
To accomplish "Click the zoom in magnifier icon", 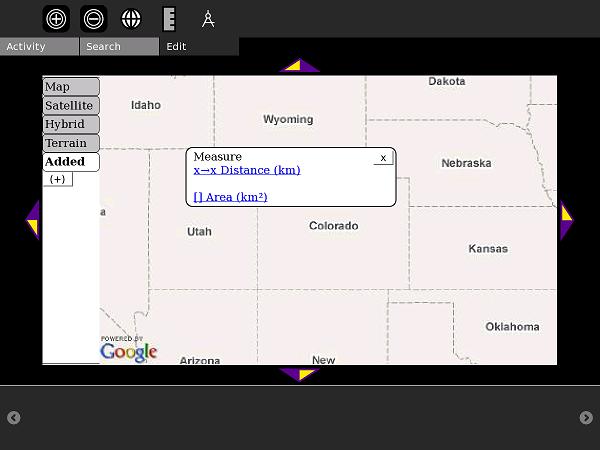I will pyautogui.click(x=57, y=18).
